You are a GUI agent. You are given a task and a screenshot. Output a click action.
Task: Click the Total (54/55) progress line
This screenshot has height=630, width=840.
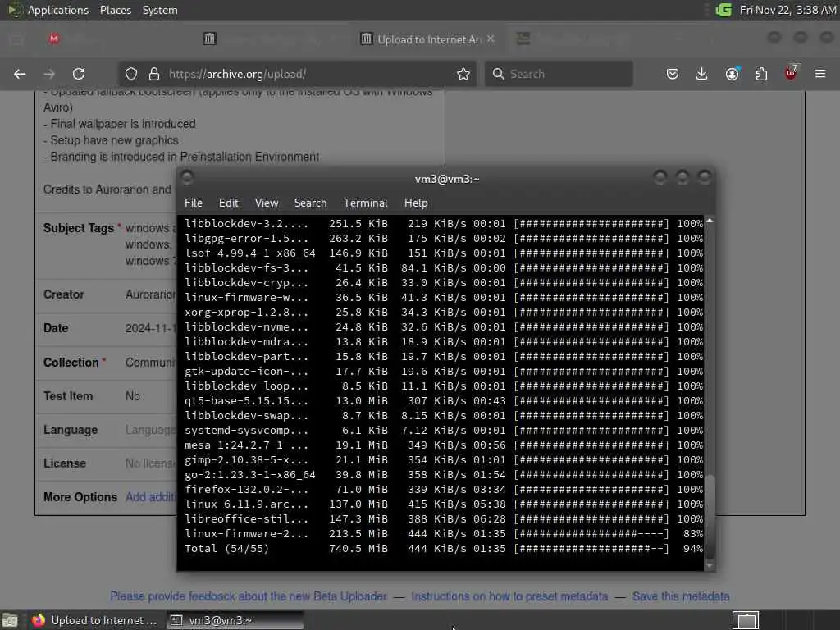[x=444, y=549]
